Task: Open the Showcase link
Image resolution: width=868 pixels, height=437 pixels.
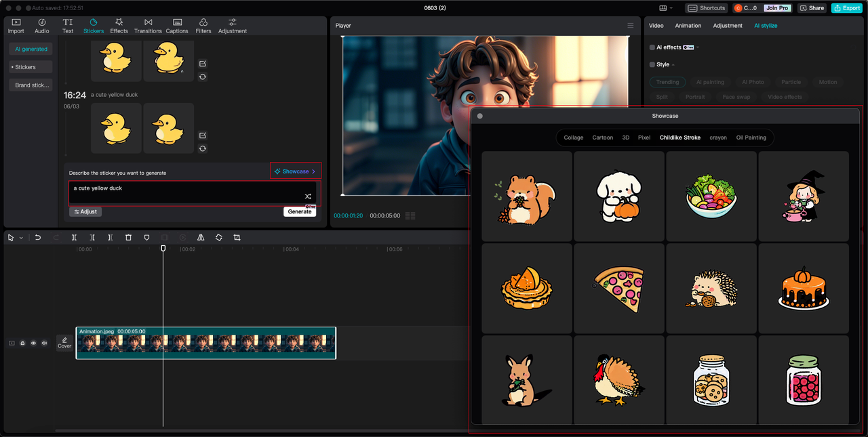Action: [x=296, y=171]
